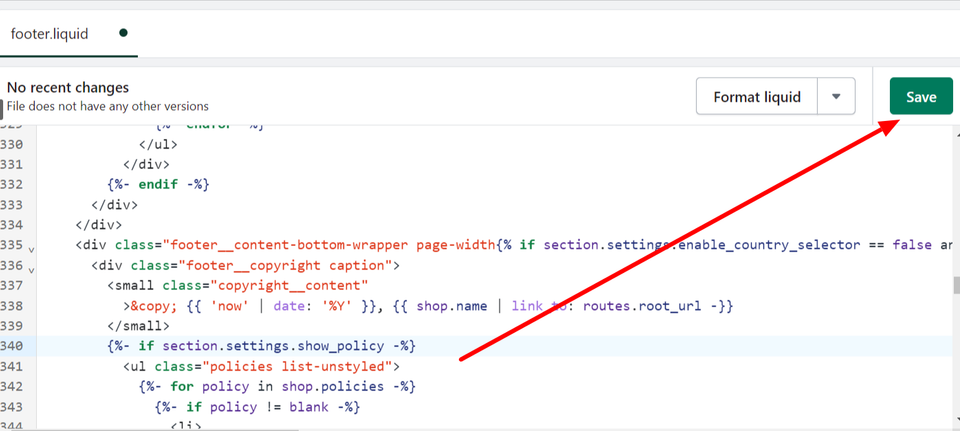960x431 pixels.
Task: Click the unsaved-changes dot on footer.liquid tab
Action: click(x=123, y=33)
